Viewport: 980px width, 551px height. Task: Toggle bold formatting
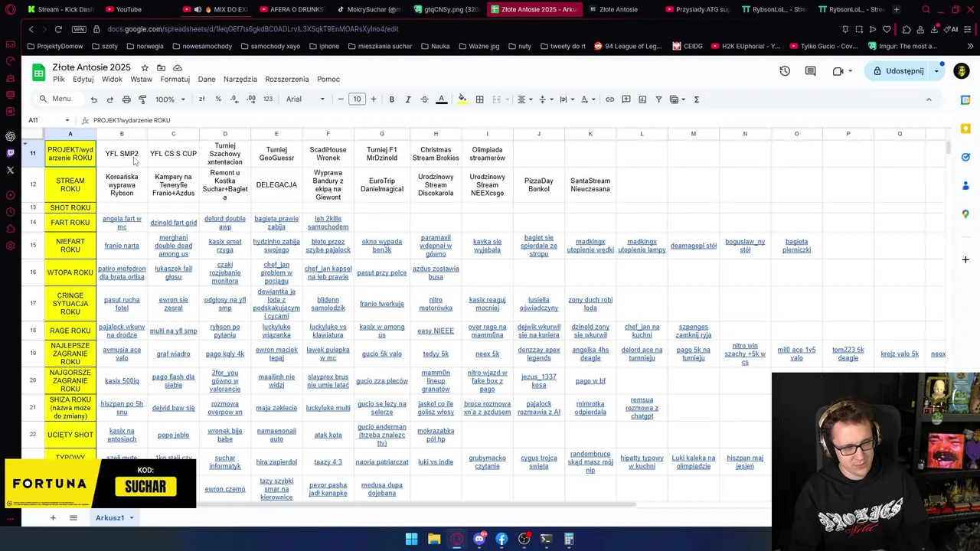pyautogui.click(x=391, y=99)
